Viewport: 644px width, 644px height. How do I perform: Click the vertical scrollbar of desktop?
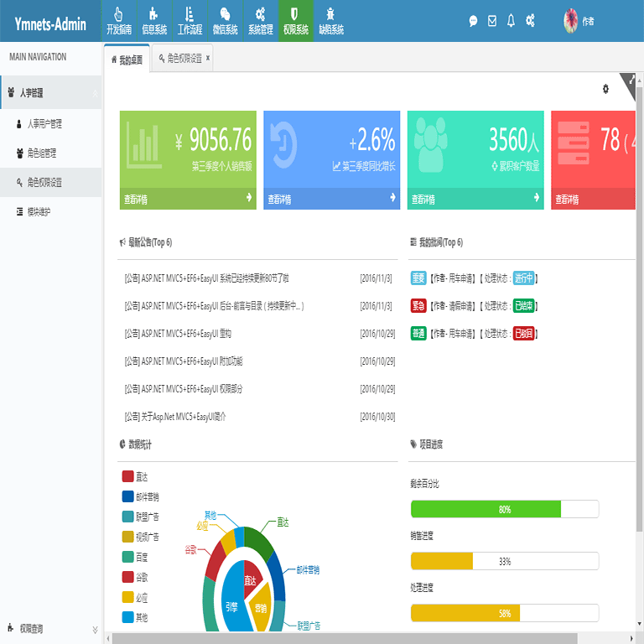click(x=640, y=309)
